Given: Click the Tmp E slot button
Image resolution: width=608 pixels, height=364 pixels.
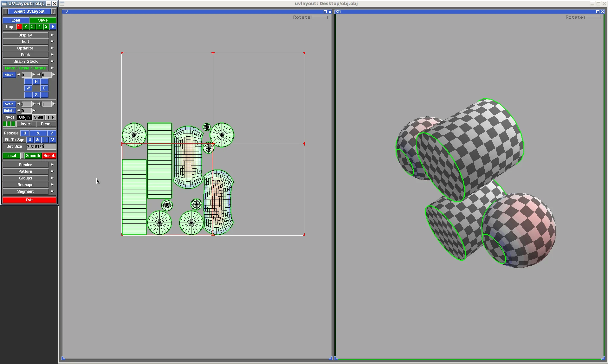Looking at the screenshot, I should [x=53, y=27].
